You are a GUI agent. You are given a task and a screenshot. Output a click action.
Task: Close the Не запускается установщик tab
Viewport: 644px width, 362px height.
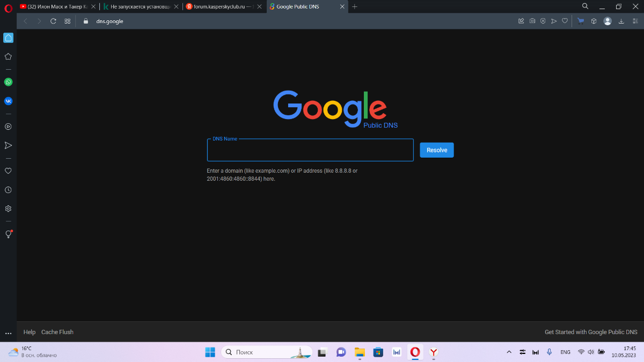tap(176, 6)
